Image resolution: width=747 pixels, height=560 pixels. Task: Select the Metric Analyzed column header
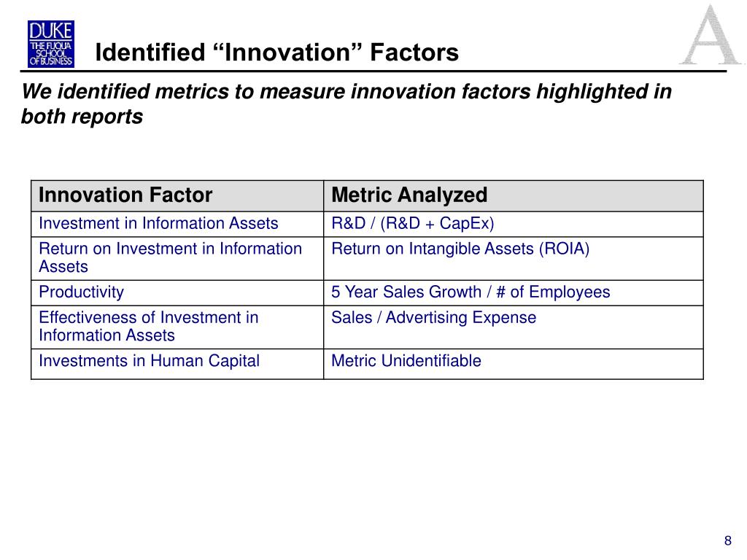pos(514,195)
